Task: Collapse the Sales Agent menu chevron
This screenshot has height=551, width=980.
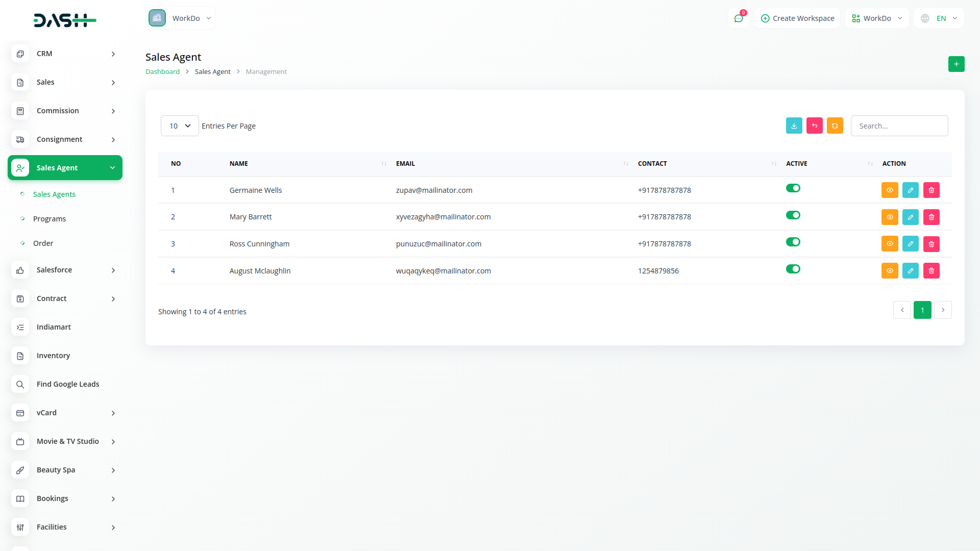Action: click(112, 168)
